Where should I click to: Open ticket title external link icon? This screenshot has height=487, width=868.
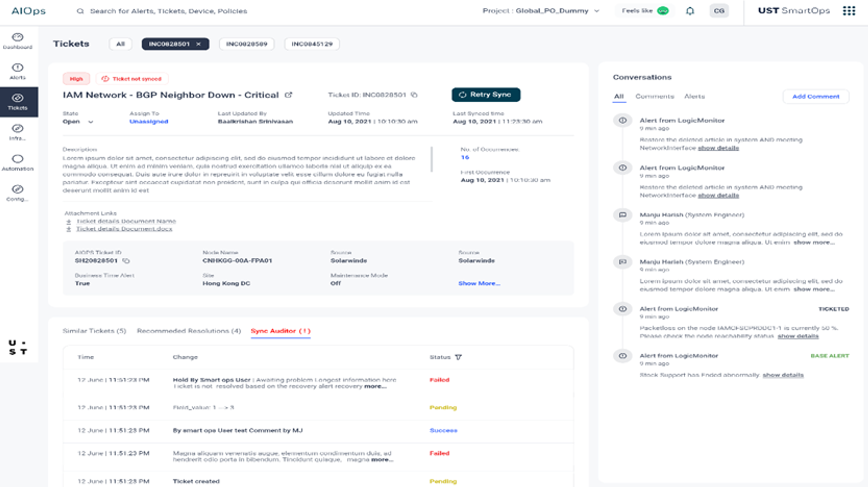pyautogui.click(x=288, y=95)
